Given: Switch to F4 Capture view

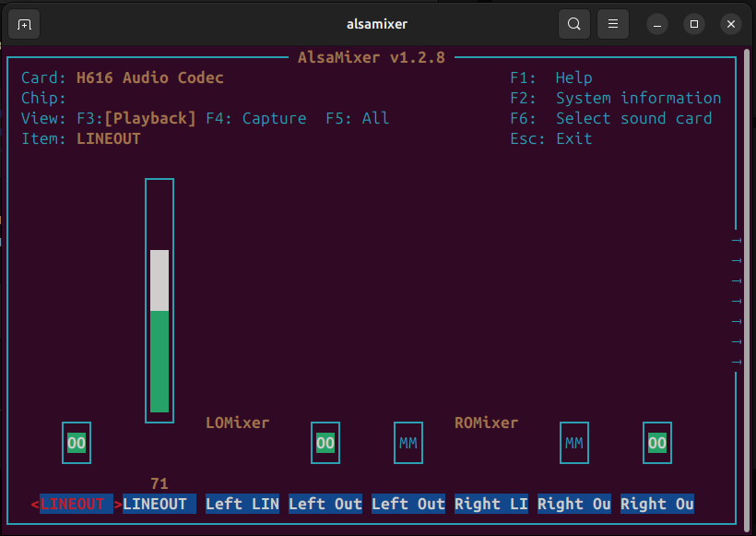Looking at the screenshot, I should pyautogui.click(x=256, y=118).
